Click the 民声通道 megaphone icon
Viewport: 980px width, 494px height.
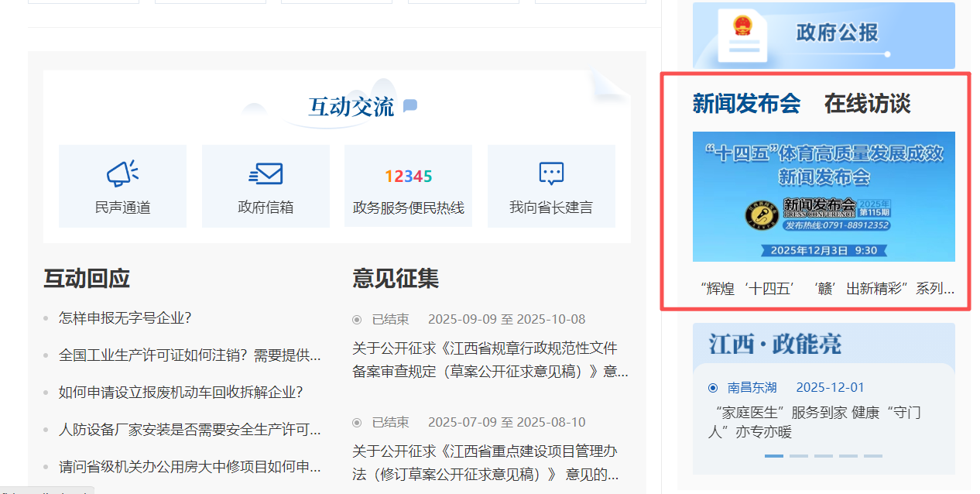pyautogui.click(x=122, y=173)
